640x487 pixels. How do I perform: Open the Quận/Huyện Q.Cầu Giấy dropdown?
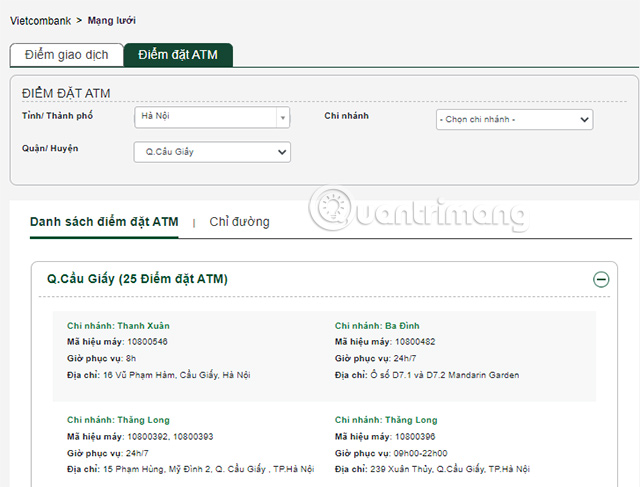point(212,152)
